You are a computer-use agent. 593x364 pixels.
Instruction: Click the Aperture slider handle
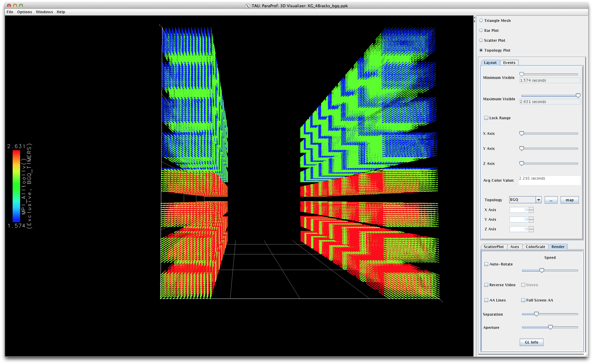coord(550,327)
